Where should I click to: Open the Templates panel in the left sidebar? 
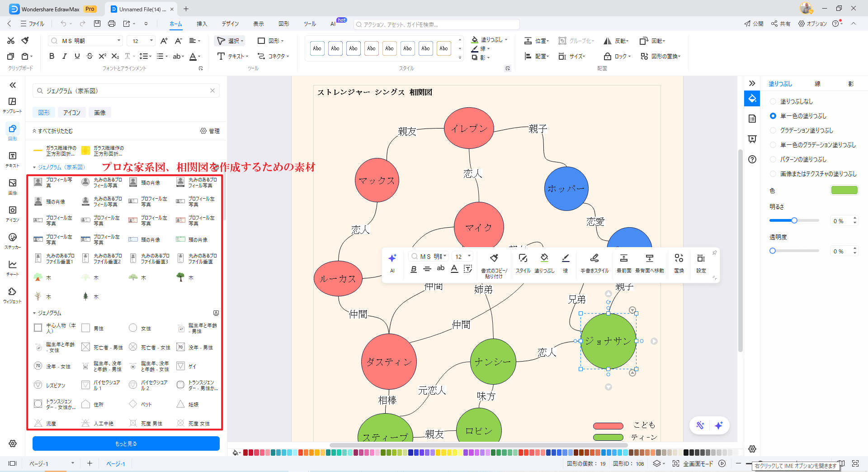pyautogui.click(x=12, y=105)
